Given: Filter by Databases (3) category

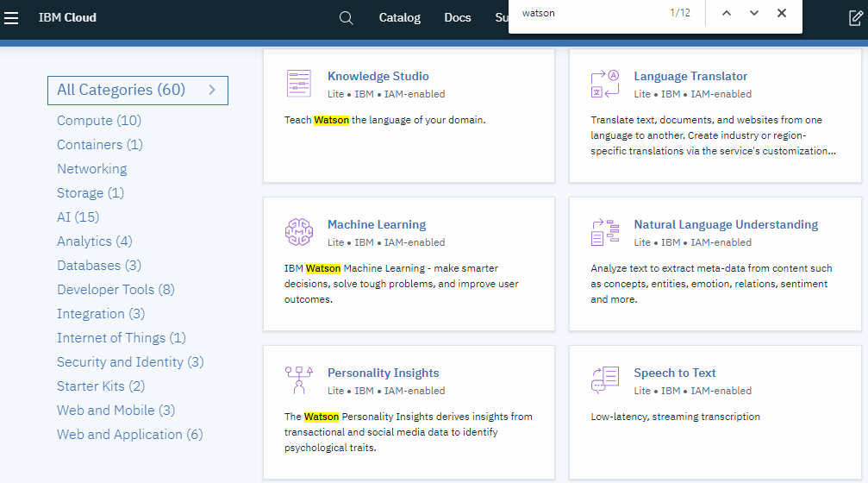Looking at the screenshot, I should pos(99,266).
